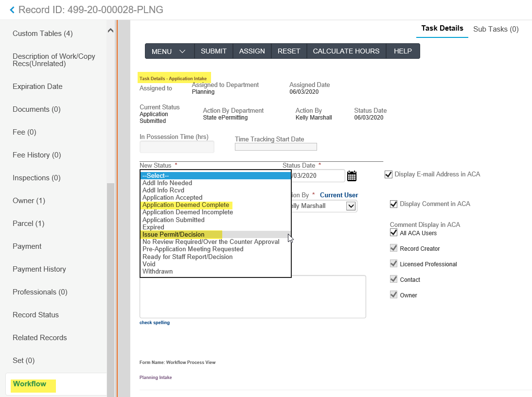Click the Planning Intake link
This screenshot has width=532, height=397.
[x=156, y=378]
